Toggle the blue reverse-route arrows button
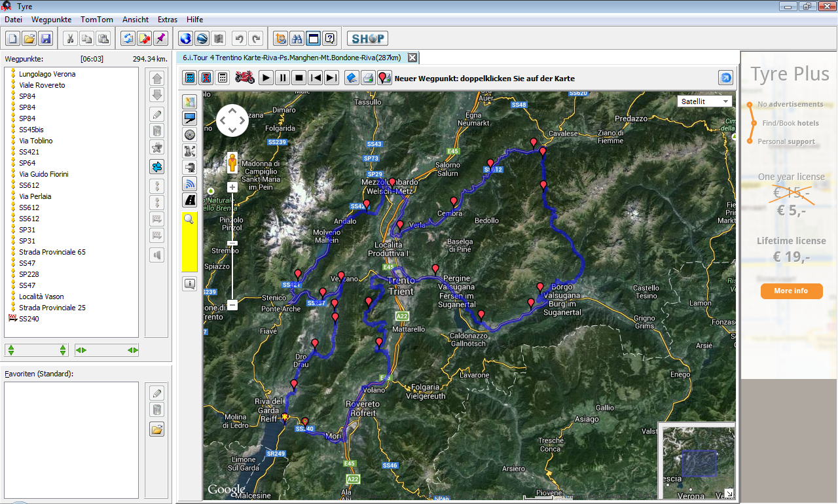 pos(156,167)
